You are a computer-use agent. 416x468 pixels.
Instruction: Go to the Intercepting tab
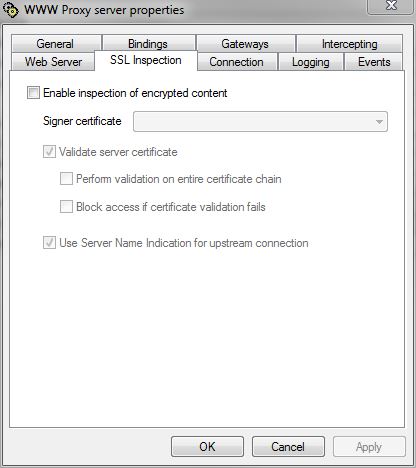(349, 43)
